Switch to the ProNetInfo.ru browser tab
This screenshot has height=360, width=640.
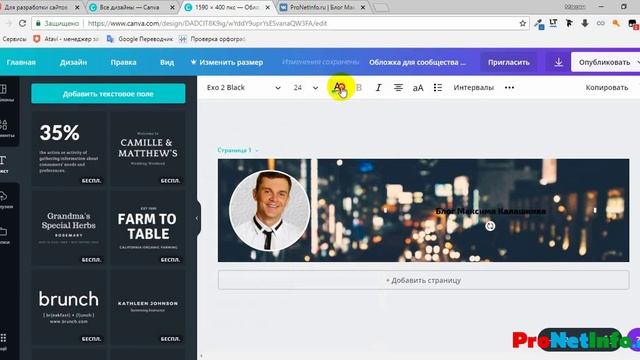pos(322,7)
